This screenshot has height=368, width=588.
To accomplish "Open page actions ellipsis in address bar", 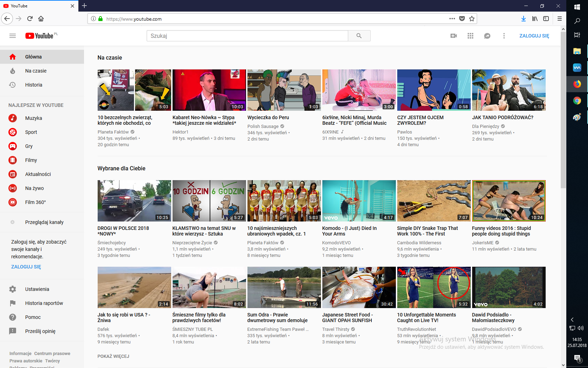I will [x=452, y=19].
